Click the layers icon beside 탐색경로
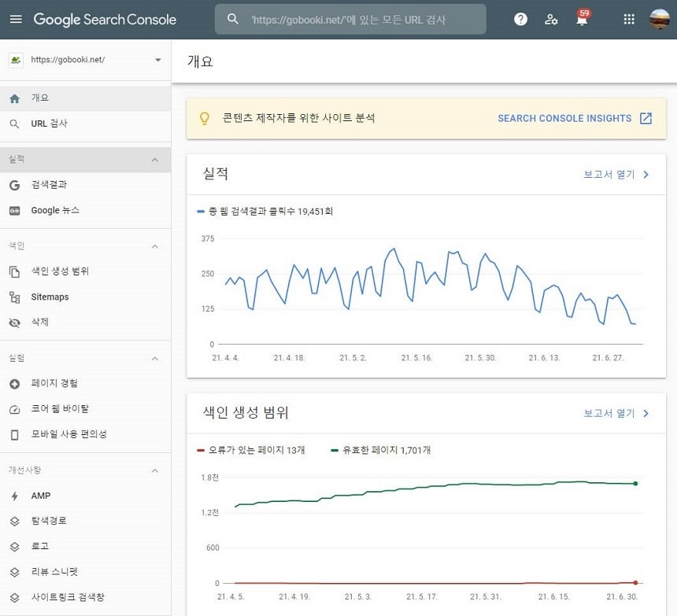The width and height of the screenshot is (677, 616). pos(15,522)
